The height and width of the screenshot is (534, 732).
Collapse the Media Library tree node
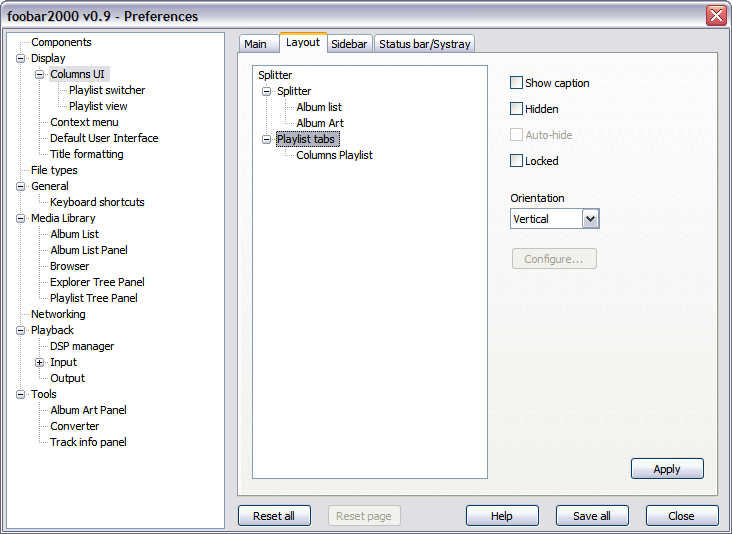21,218
